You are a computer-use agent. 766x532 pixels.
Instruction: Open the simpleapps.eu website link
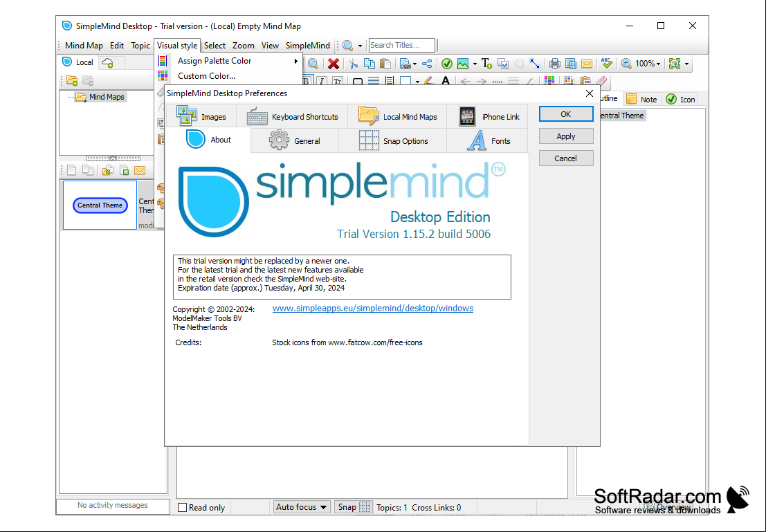click(x=373, y=309)
